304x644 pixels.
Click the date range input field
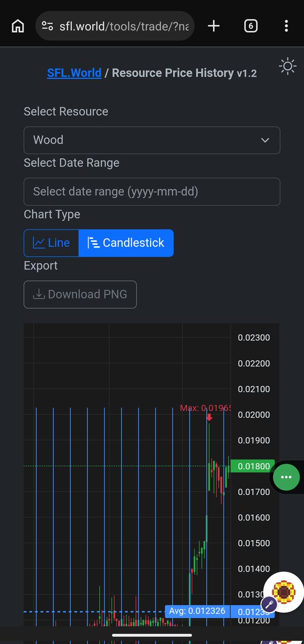point(152,192)
